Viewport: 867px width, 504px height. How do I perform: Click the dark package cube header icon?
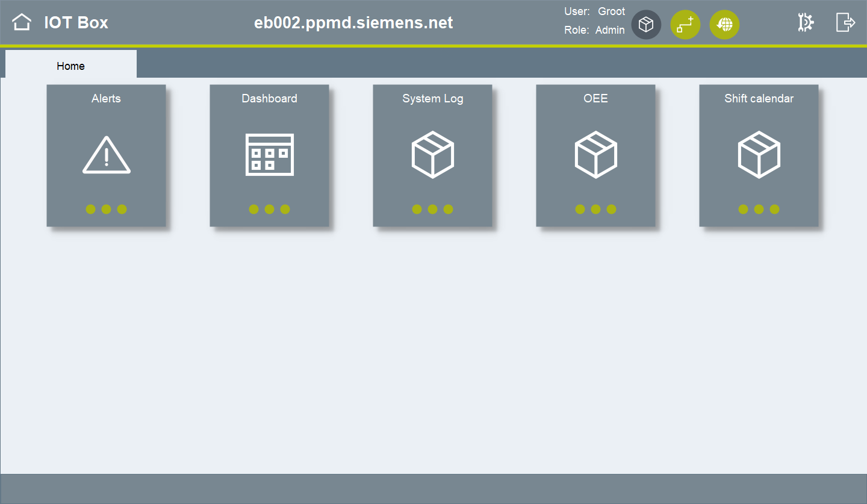[x=646, y=25]
